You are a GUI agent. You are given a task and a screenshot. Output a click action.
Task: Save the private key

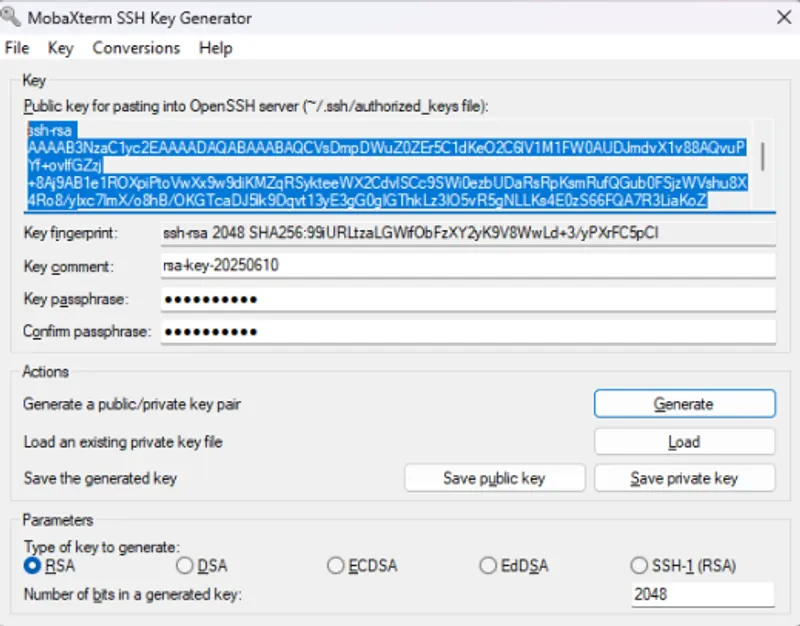[684, 478]
